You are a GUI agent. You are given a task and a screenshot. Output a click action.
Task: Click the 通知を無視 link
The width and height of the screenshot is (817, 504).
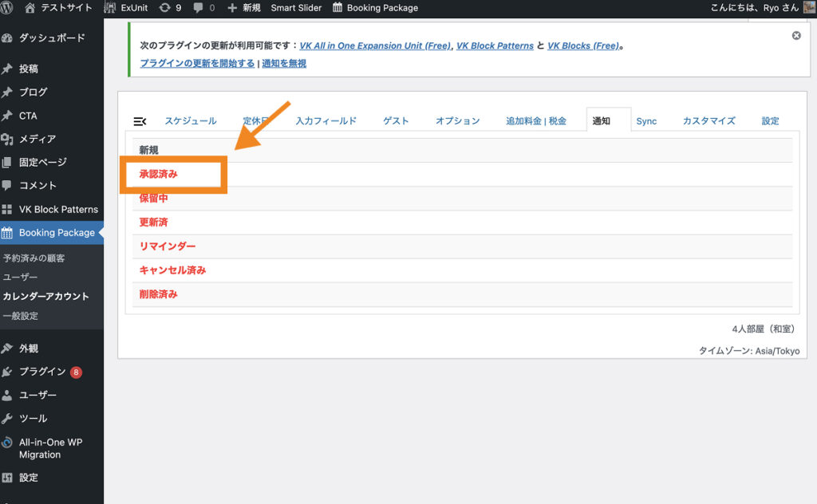point(284,64)
